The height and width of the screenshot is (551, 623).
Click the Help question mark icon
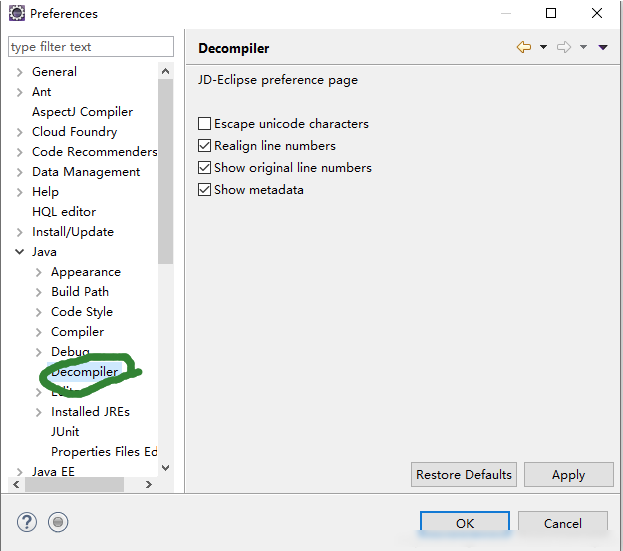27,522
